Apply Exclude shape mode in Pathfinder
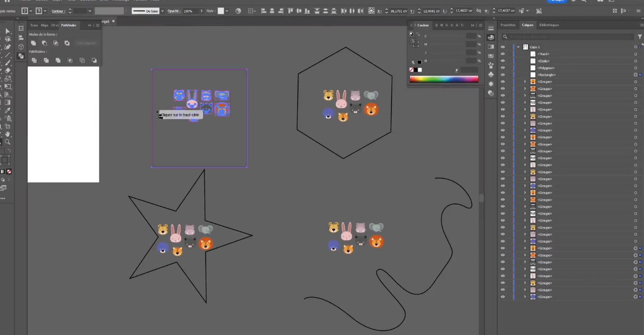644x335 pixels. (x=67, y=43)
